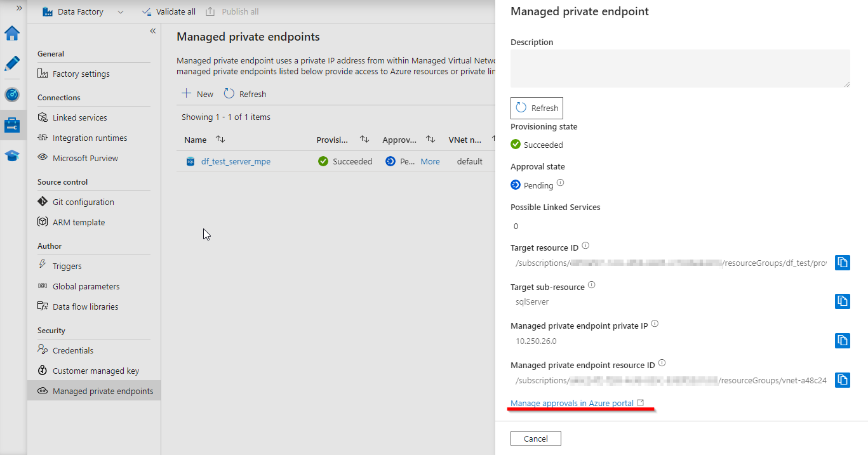868x455 pixels.
Task: Click info icon beside Target resource ID
Action: [585, 246]
